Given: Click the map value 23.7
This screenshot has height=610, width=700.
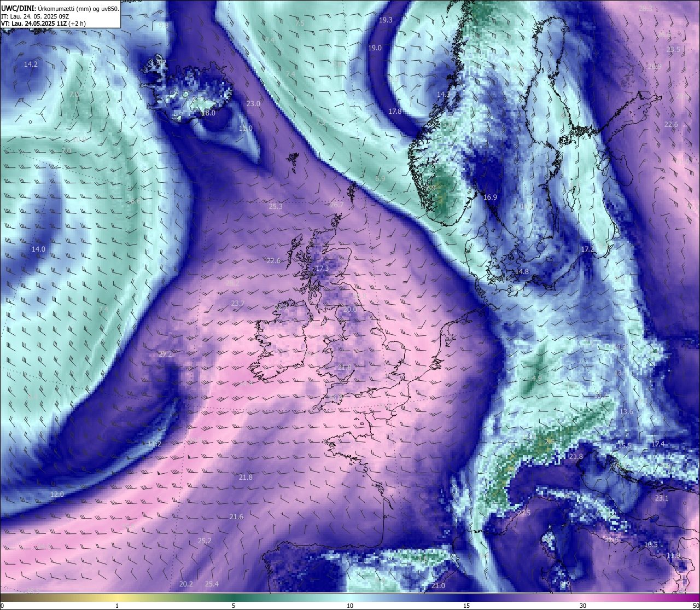Looking at the screenshot, I should coord(237,303).
